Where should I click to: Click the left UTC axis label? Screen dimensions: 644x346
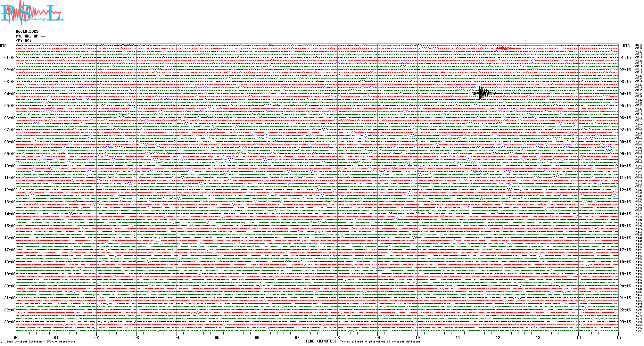pyautogui.click(x=3, y=46)
